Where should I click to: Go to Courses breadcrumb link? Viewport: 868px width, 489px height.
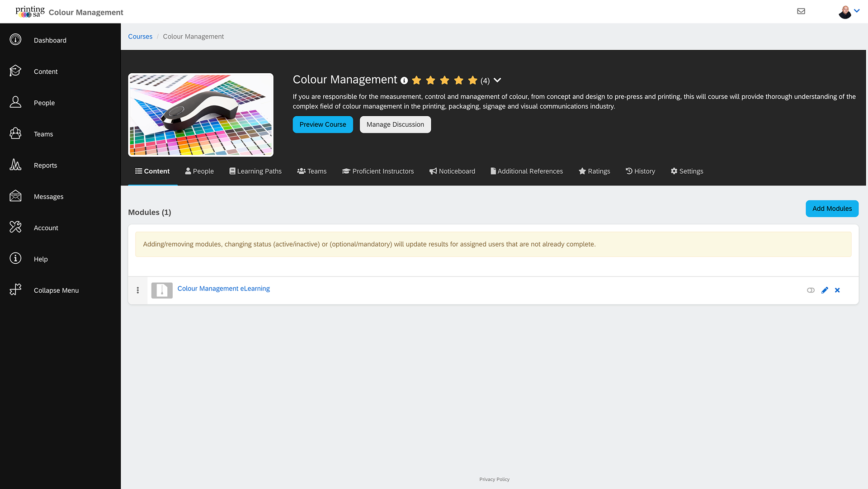tap(140, 36)
